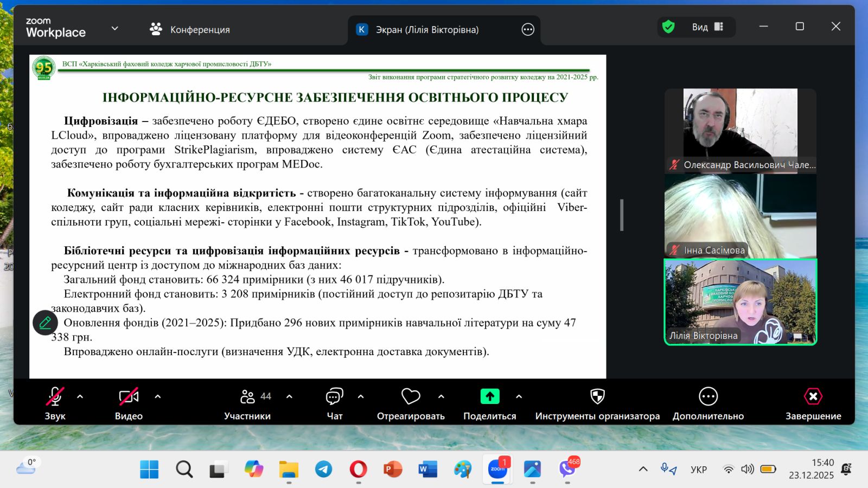Viewport: 868px width, 488px height.
Task: Unmute microphone with the Звук button
Action: click(x=55, y=397)
